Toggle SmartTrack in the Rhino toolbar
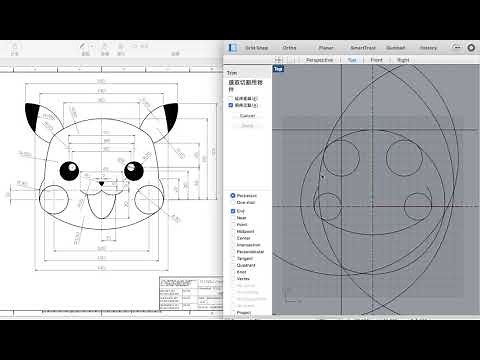Screen dimensions: 480x360 point(363,48)
